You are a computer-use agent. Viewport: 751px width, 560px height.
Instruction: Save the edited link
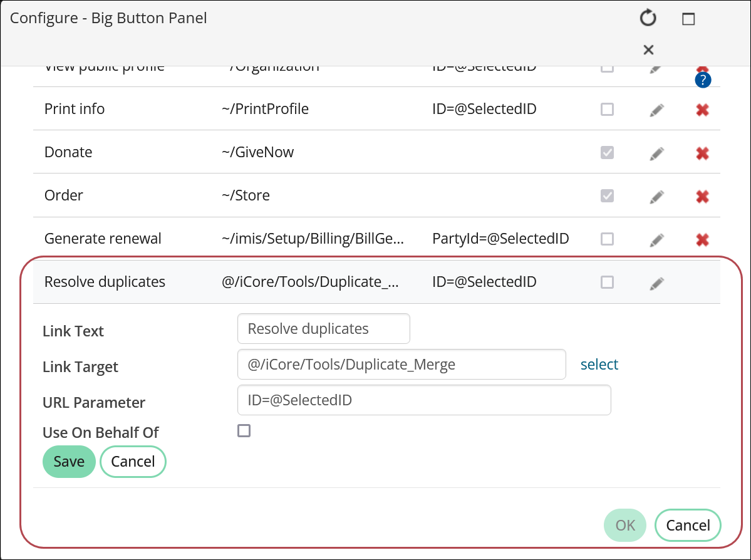pyautogui.click(x=69, y=462)
